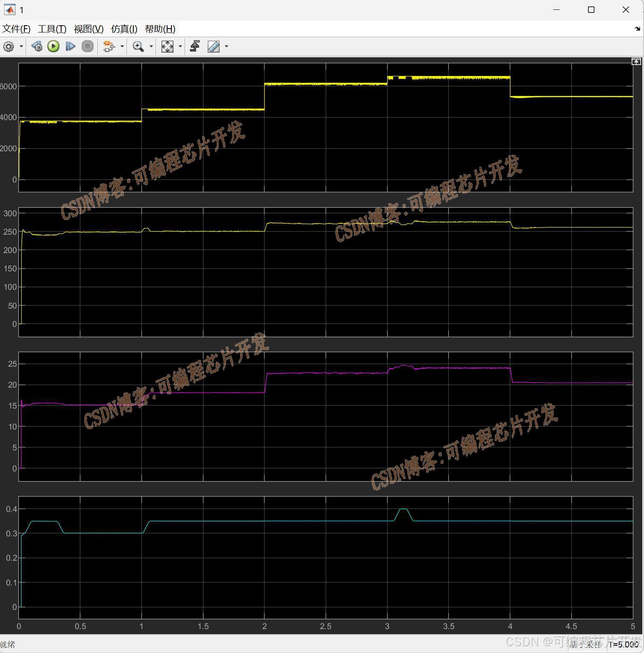644x653 pixels.
Task: Scale axes limits to fit data
Action: [168, 47]
